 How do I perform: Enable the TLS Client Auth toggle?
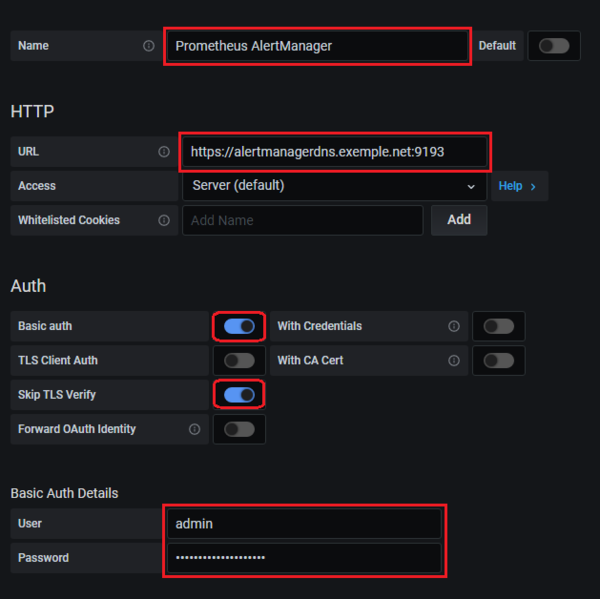(x=239, y=360)
